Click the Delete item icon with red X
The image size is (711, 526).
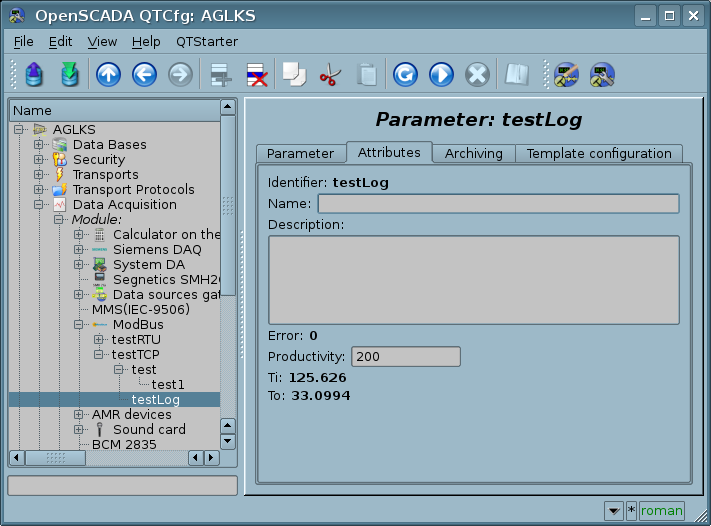pos(257,75)
